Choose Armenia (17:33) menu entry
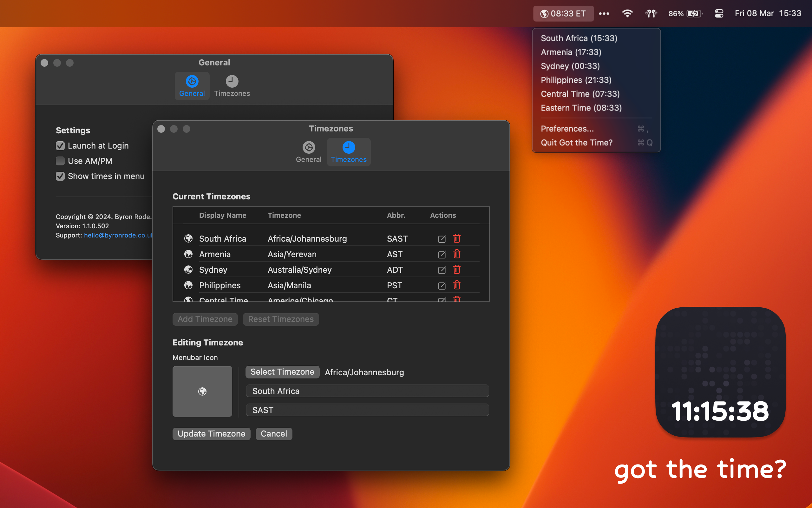 coord(596,52)
